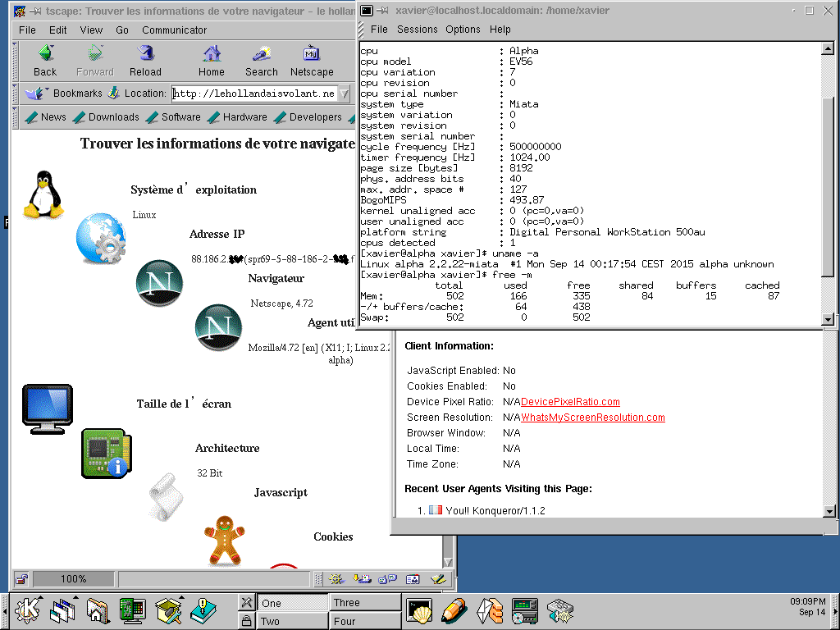Click the logout X button on panel
Image resolution: width=840 pixels, height=630 pixels.
(246, 602)
